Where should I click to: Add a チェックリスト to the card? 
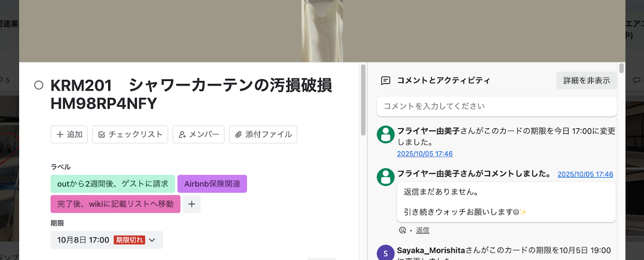(x=130, y=135)
